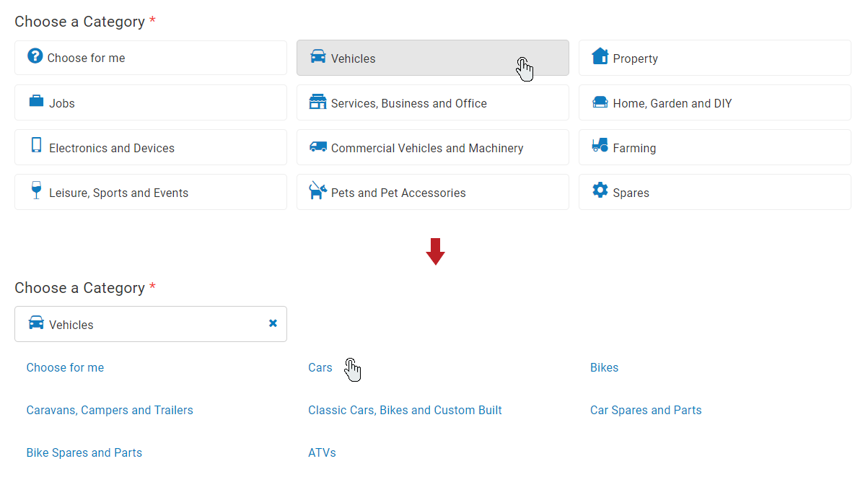Select the Vehicles car icon
The width and height of the screenshot is (868, 495).
coord(317,58)
